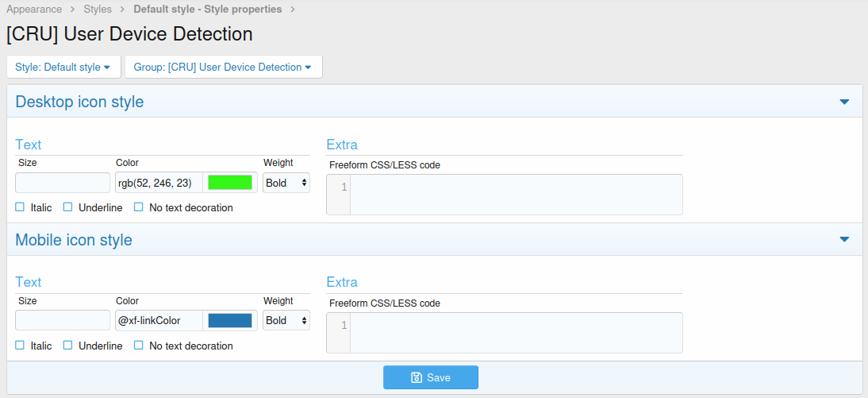Screen dimensions: 868x398
Task: Collapse the Mobile icon style section arrow
Action: coord(844,240)
